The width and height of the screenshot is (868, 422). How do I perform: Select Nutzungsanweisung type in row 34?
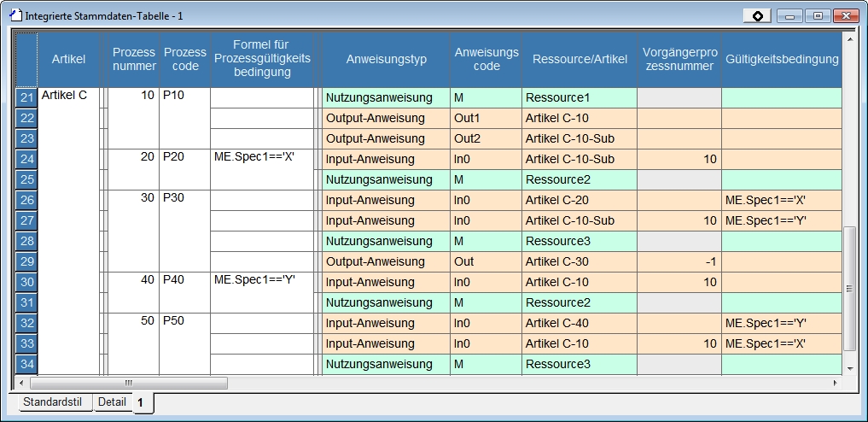[387, 364]
